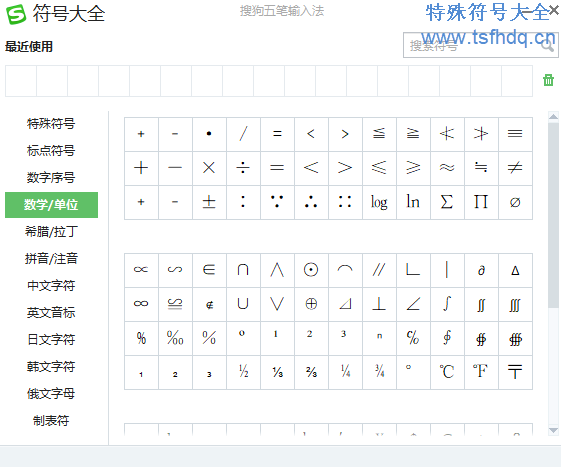Insert the plus-minus symbol ±

(209, 202)
